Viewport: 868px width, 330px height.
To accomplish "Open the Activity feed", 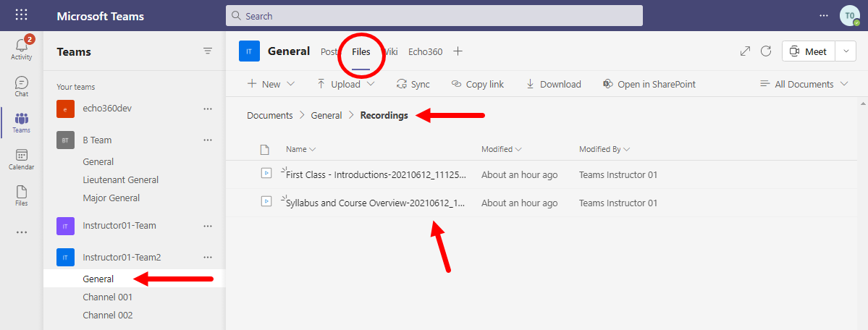I will point(22,48).
